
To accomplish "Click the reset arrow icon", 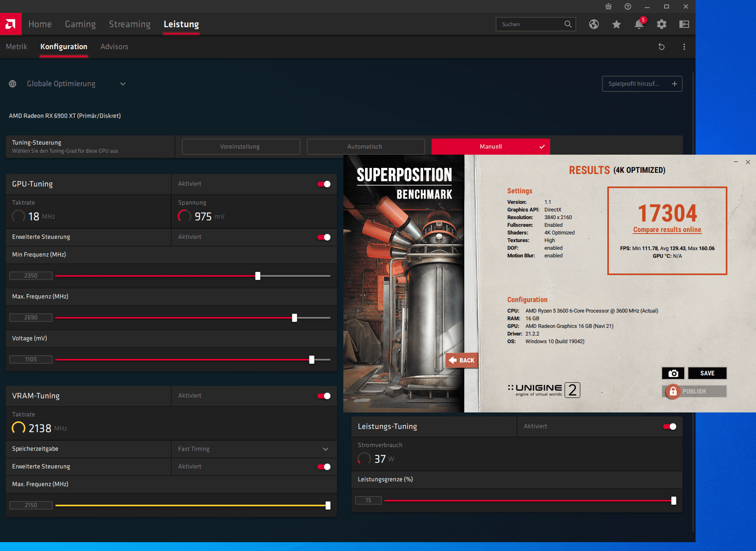I will (x=661, y=47).
